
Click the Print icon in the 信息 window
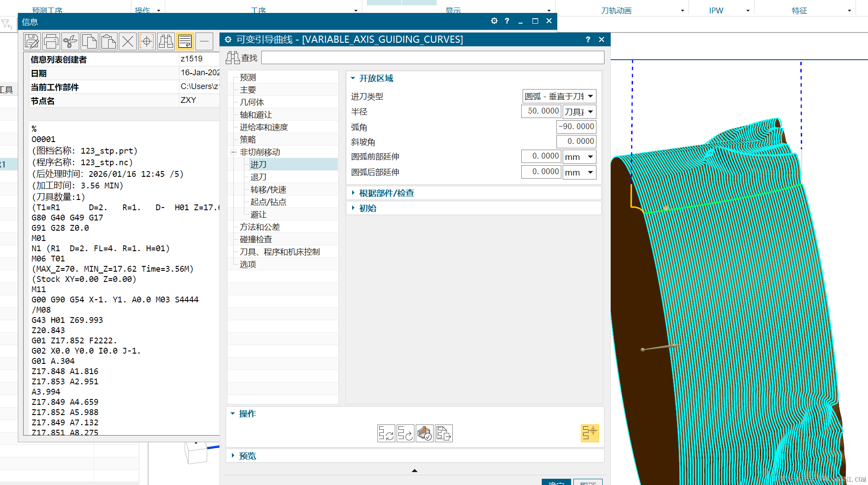click(x=51, y=41)
